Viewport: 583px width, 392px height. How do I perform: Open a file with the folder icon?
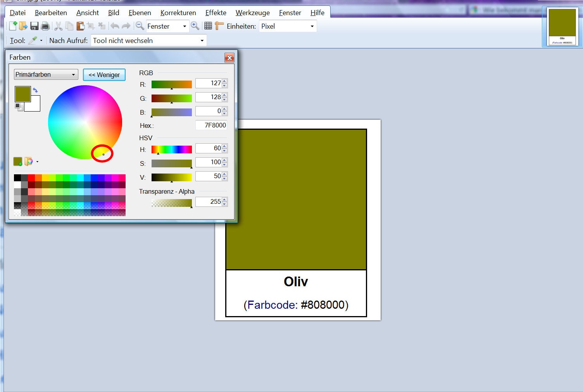24,26
